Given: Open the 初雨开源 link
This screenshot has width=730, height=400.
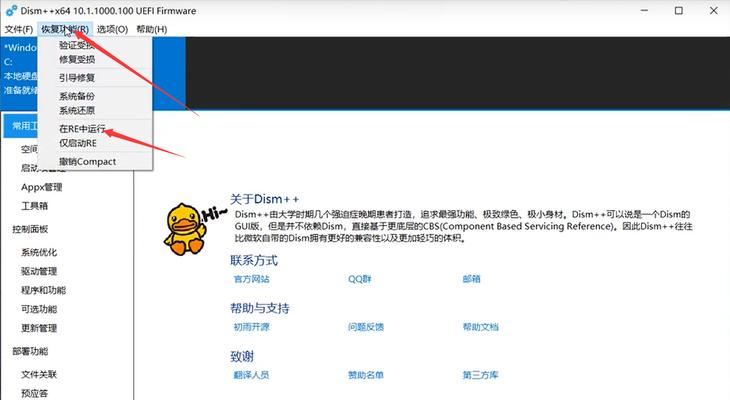Looking at the screenshot, I should [252, 327].
